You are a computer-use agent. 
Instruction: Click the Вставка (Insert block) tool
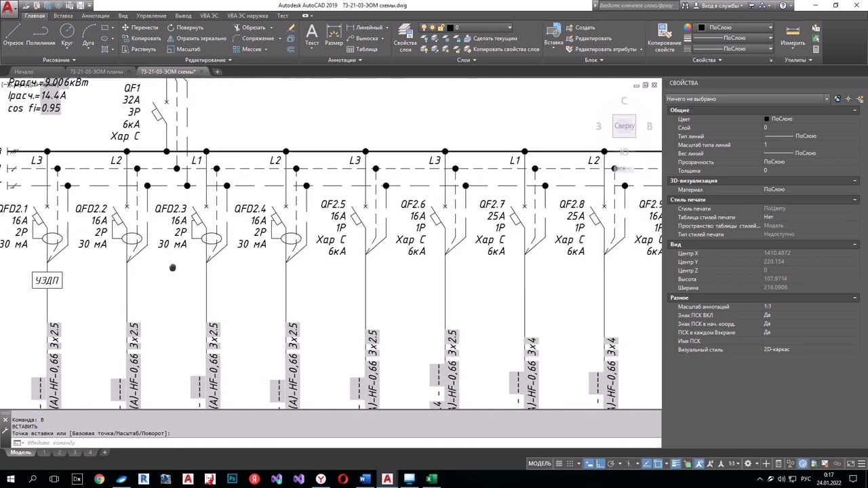[x=553, y=35]
